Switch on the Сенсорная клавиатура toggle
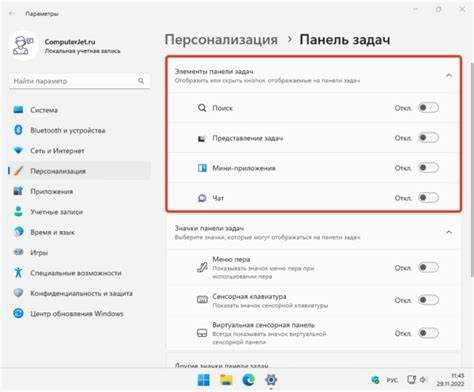 click(x=429, y=300)
